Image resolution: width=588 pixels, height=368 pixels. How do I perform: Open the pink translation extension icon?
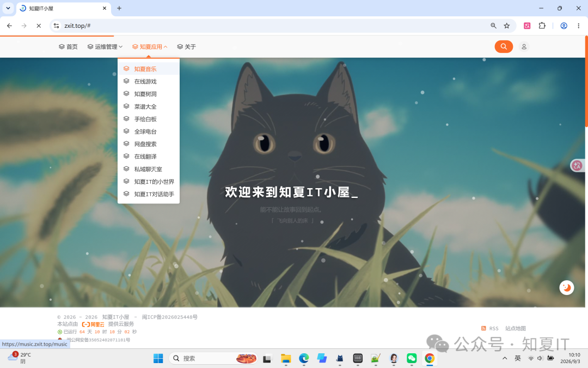527,26
